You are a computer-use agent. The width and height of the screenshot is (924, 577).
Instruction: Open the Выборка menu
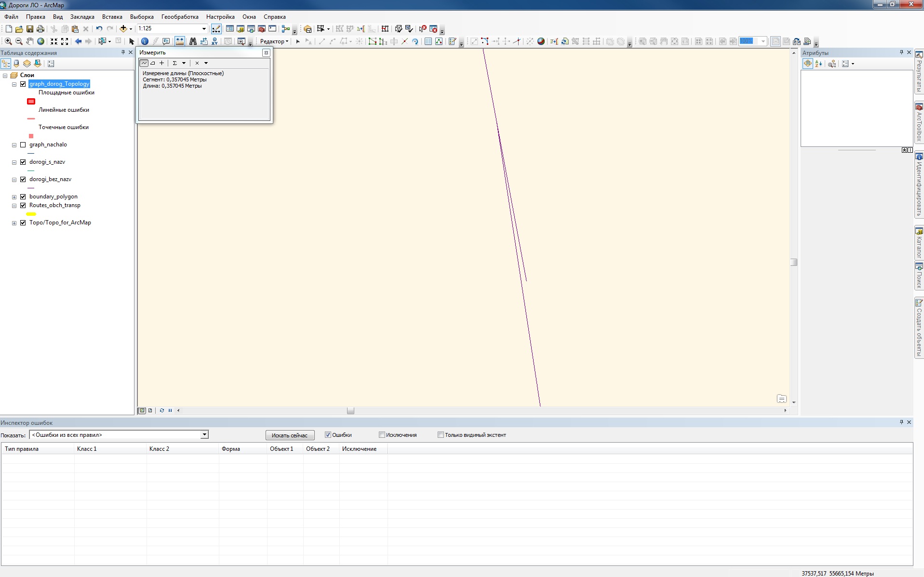(142, 17)
